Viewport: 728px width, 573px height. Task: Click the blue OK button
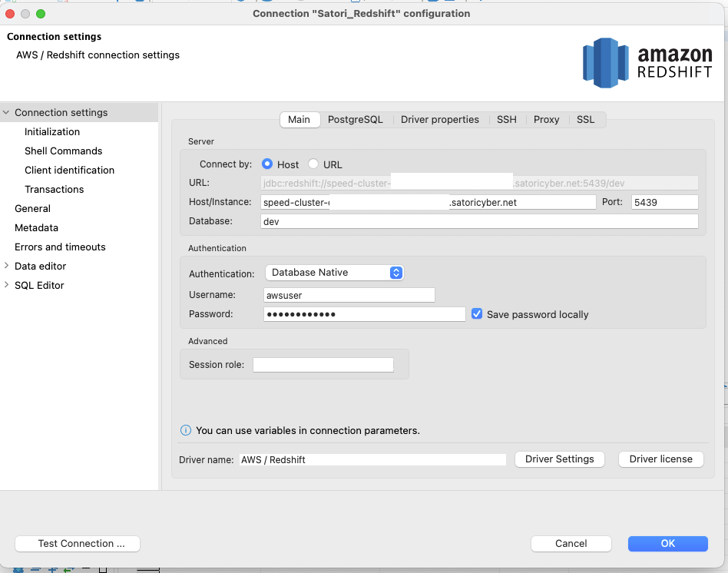pyautogui.click(x=667, y=543)
